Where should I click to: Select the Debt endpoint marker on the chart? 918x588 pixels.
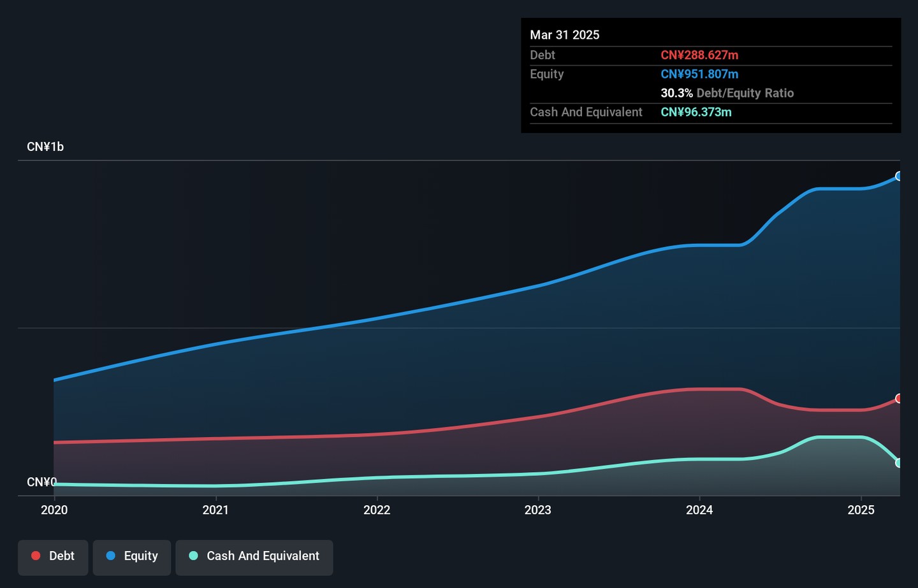tap(899, 399)
